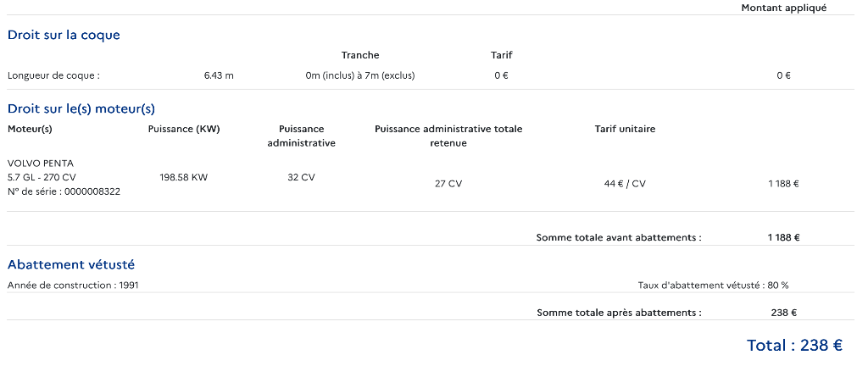
Task: Click the 'Année de construction : 1991' text
Action: pyautogui.click(x=73, y=286)
